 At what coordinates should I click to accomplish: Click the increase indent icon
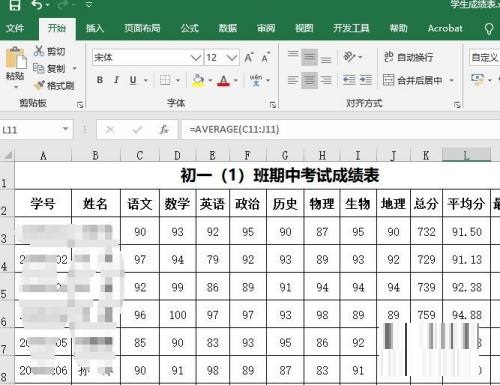coord(366,80)
